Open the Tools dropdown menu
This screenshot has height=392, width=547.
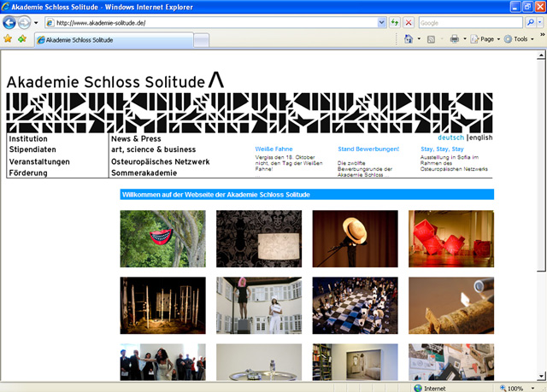[x=520, y=39]
